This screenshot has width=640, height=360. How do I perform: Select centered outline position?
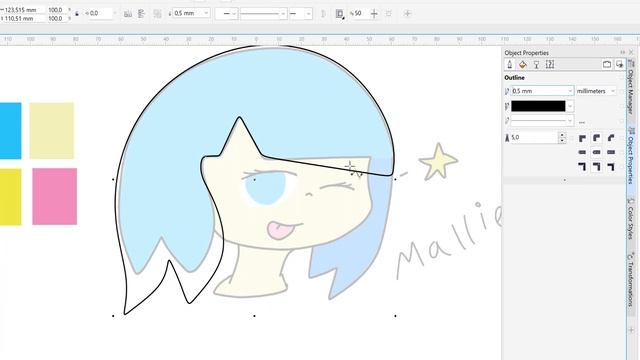click(x=596, y=167)
